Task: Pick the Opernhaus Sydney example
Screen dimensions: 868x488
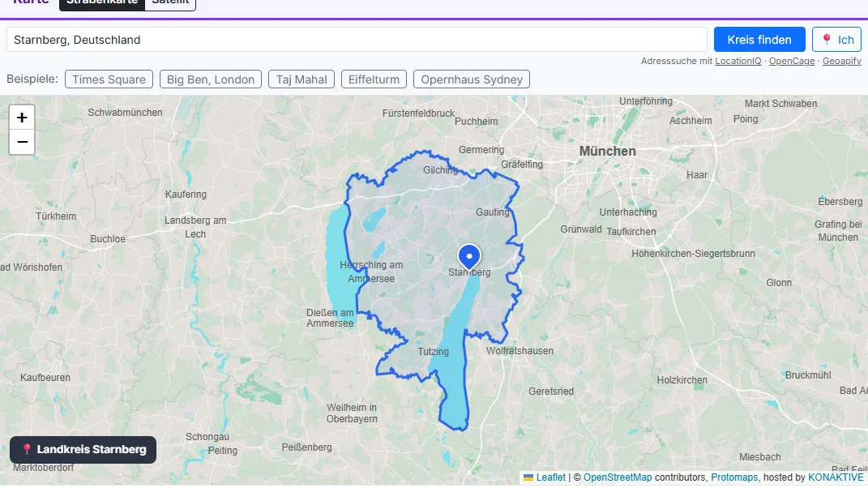Action: tap(472, 79)
